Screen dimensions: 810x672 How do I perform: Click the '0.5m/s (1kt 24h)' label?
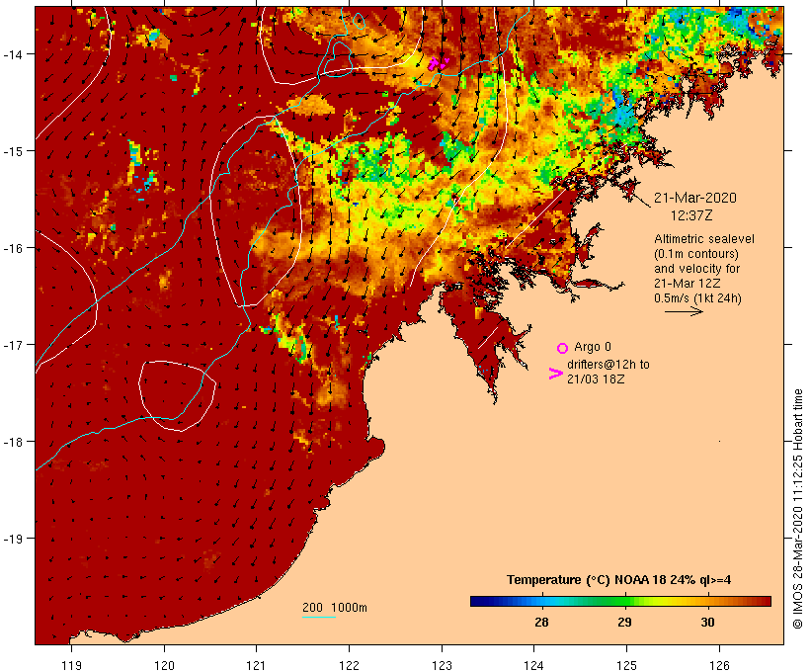pyautogui.click(x=697, y=298)
